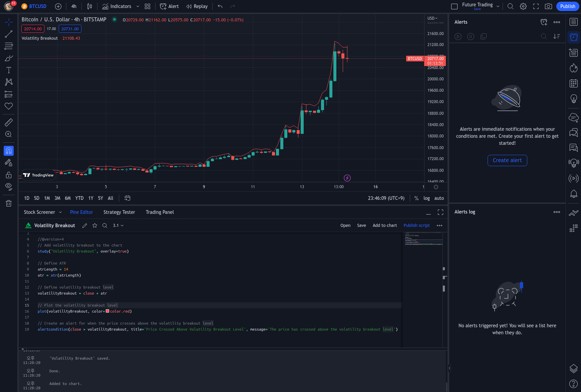Select the text annotation tool

[9, 70]
